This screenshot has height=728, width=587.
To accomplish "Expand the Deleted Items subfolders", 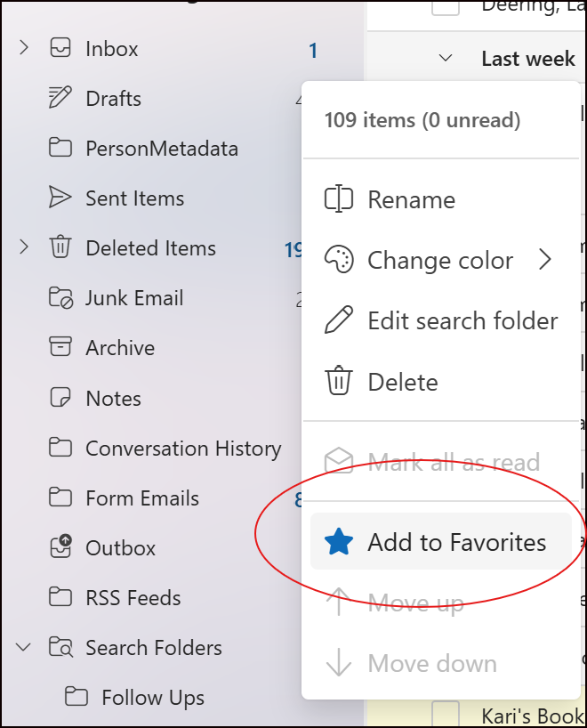I will tap(24, 248).
